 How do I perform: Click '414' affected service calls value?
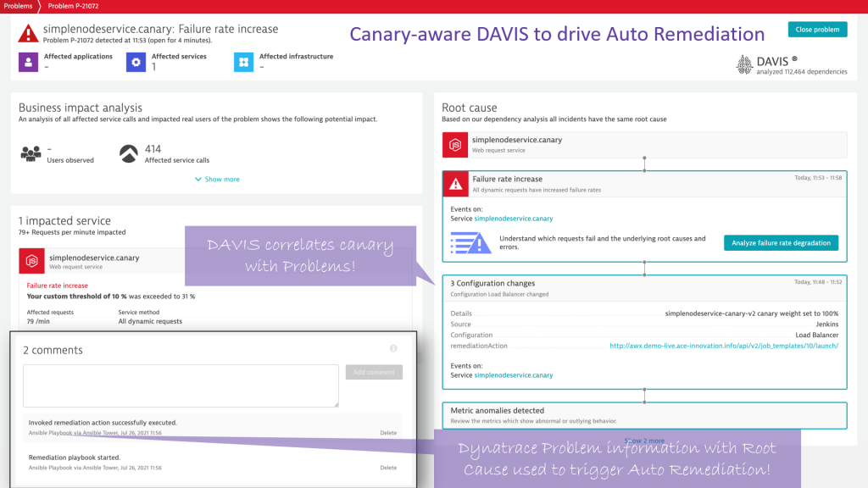point(153,149)
